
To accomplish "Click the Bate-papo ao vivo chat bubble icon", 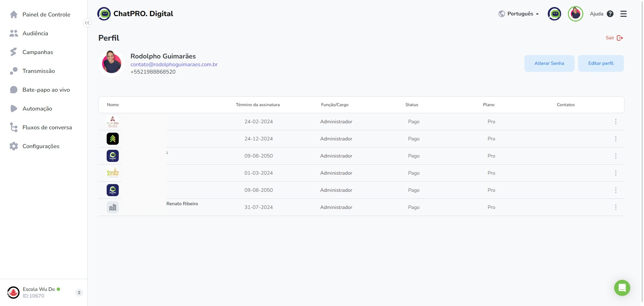I will pyautogui.click(x=14, y=90).
